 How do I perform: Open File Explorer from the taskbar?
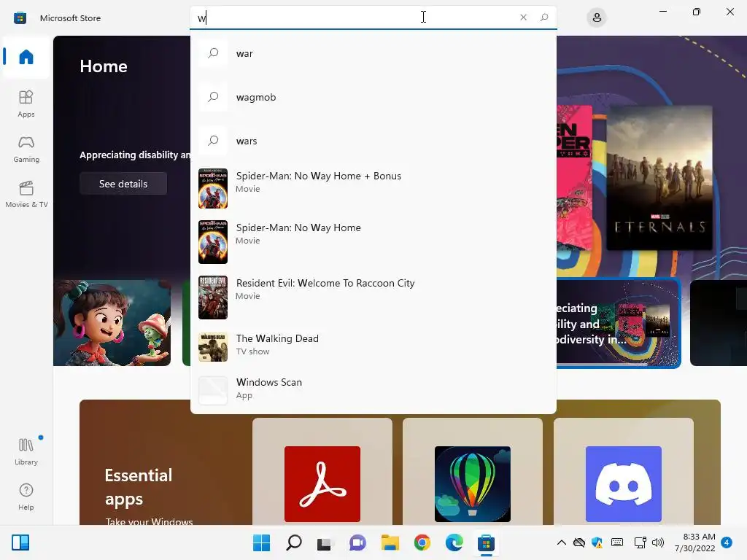tap(390, 542)
